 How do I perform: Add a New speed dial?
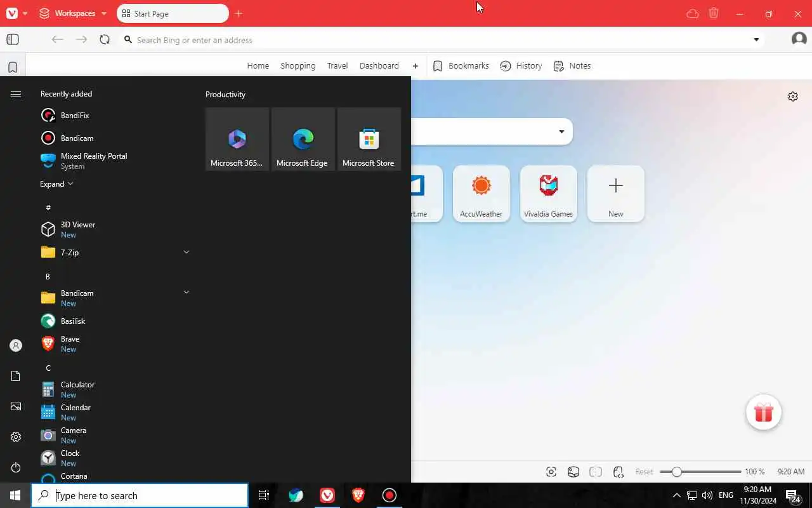[616, 194]
